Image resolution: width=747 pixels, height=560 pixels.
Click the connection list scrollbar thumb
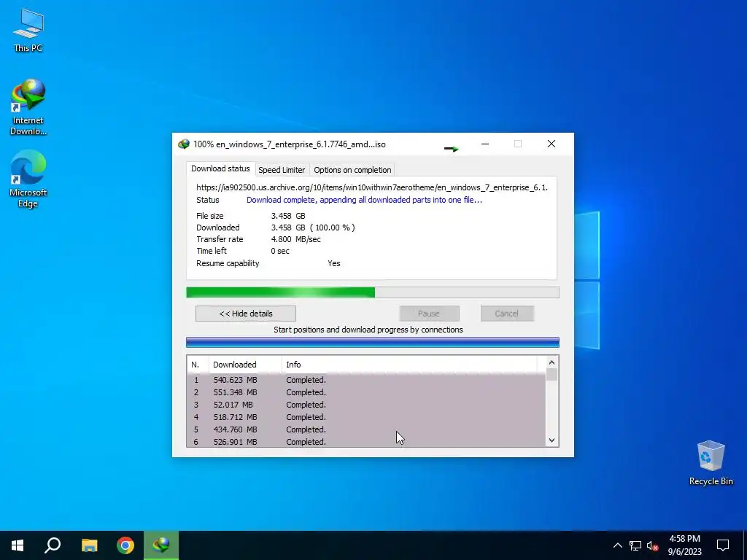[x=551, y=375]
